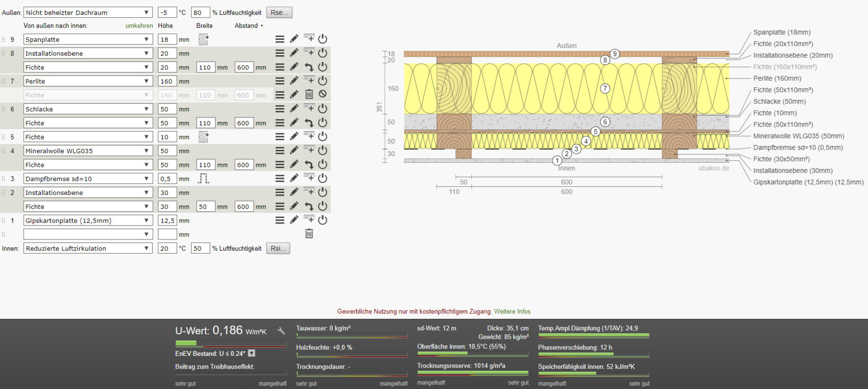Viewport: 868px width, 389px height.
Task: Re-enable the greyed-out Fichte row via its circle-slash icon
Action: (323, 94)
